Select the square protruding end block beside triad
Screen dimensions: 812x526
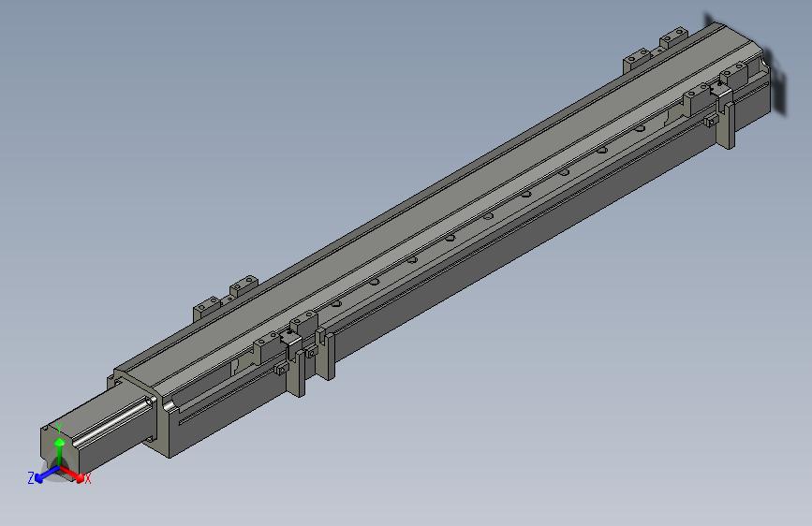[98, 431]
